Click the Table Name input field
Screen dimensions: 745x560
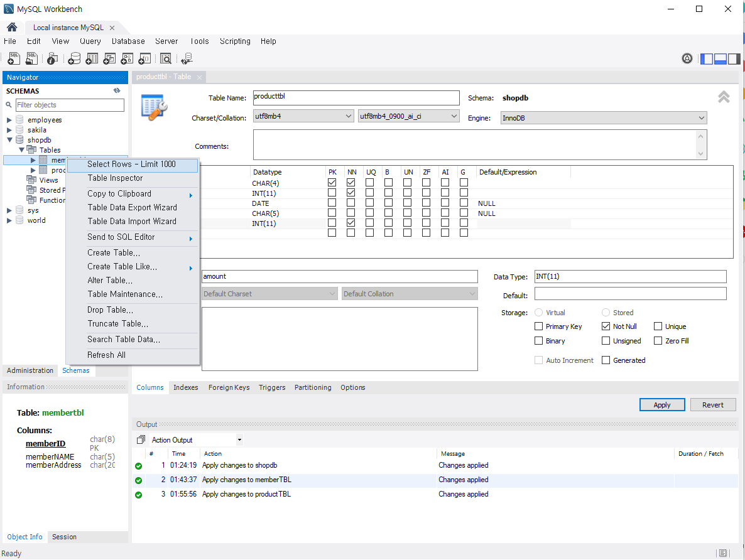click(x=356, y=98)
